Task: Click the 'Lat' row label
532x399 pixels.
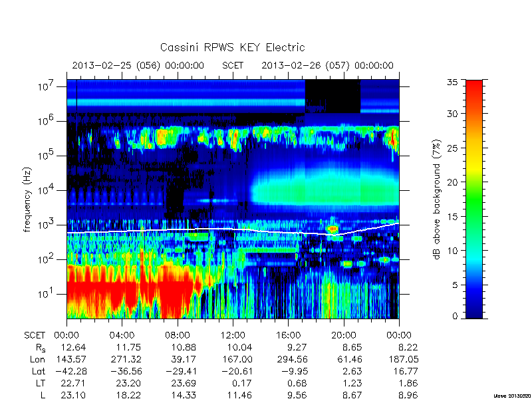Action: pos(39,372)
